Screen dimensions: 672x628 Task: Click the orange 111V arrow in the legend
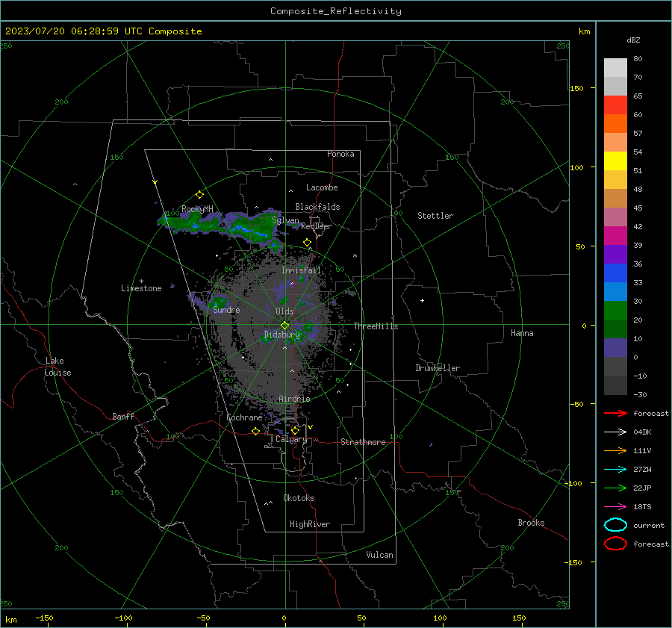[615, 450]
